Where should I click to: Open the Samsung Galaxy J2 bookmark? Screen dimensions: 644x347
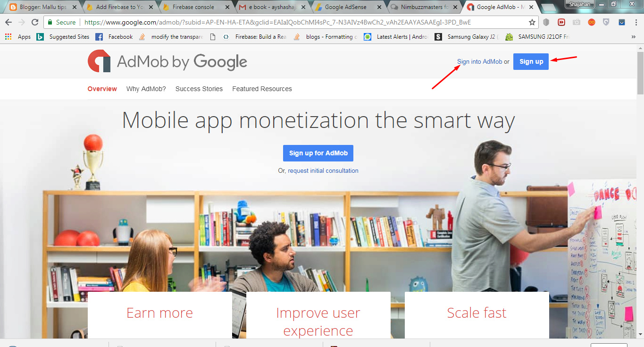tap(467, 37)
